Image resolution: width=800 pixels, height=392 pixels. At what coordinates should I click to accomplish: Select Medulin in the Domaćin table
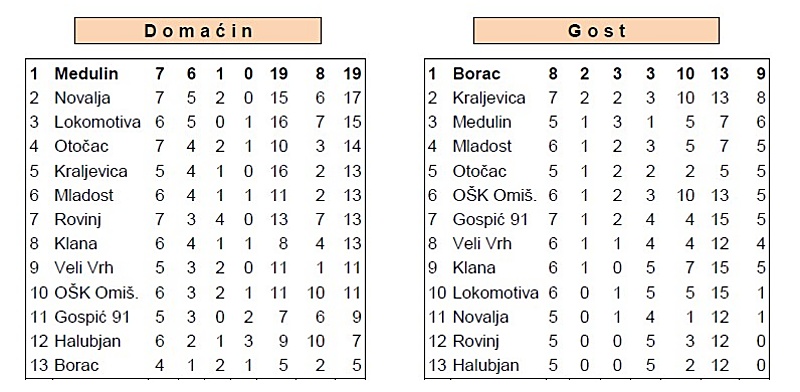tap(86, 74)
